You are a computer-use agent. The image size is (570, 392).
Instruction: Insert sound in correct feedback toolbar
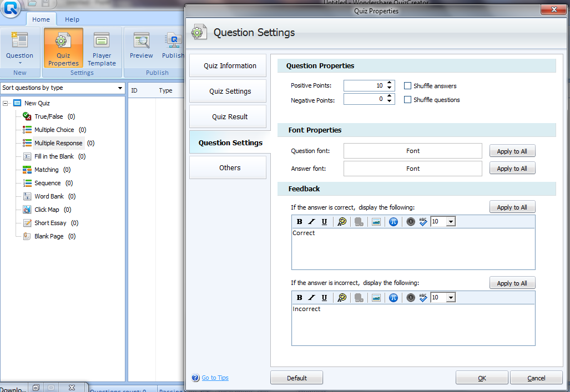[411, 222]
